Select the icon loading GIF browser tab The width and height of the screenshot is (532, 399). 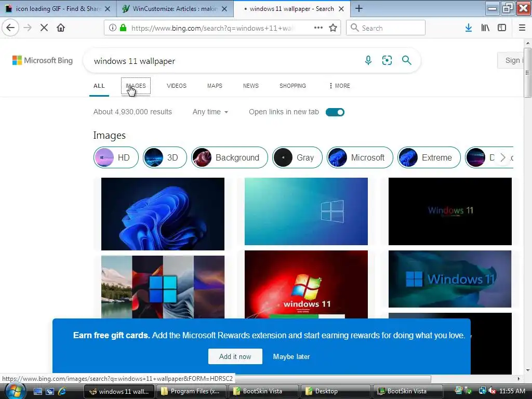click(x=58, y=9)
